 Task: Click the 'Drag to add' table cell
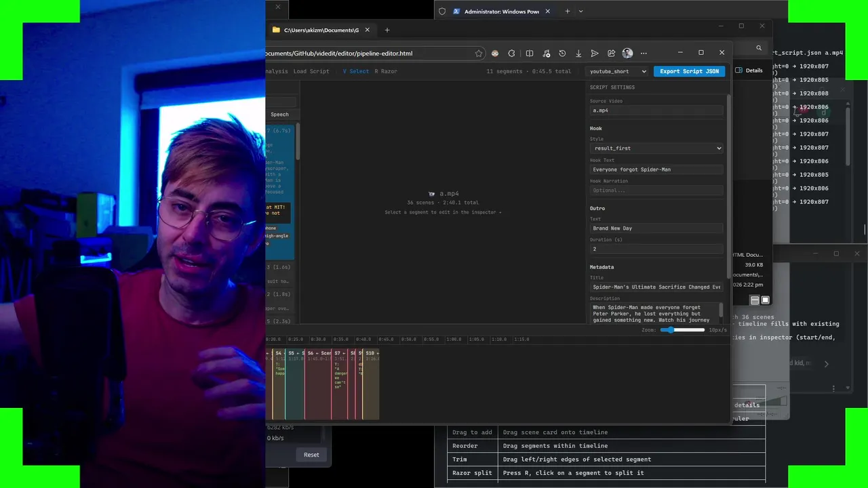(472, 432)
